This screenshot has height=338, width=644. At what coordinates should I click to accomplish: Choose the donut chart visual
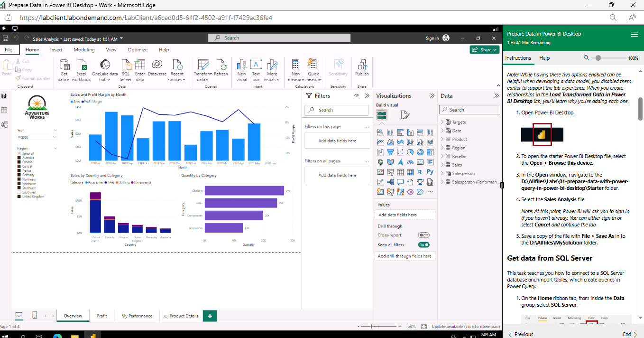[420, 152]
